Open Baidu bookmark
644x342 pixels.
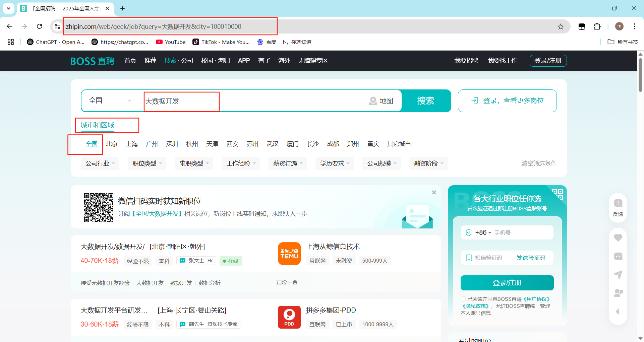pos(284,42)
